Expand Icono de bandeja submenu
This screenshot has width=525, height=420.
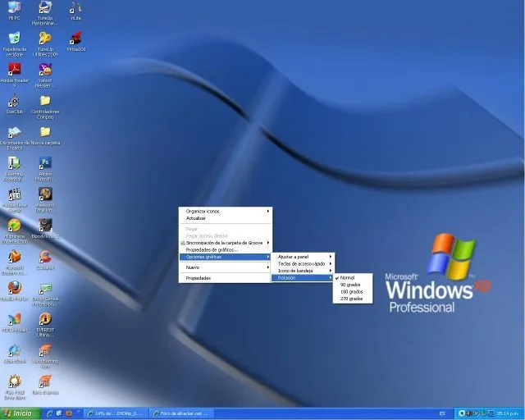click(x=303, y=271)
